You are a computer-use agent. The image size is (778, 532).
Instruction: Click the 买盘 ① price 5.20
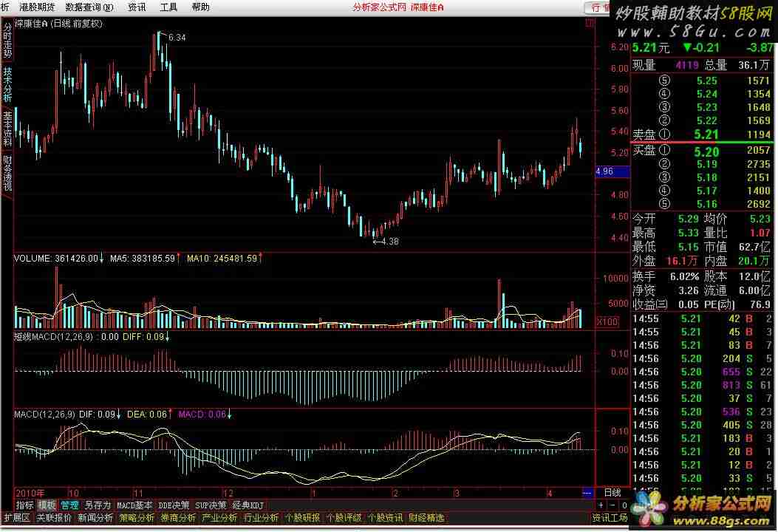click(x=706, y=151)
